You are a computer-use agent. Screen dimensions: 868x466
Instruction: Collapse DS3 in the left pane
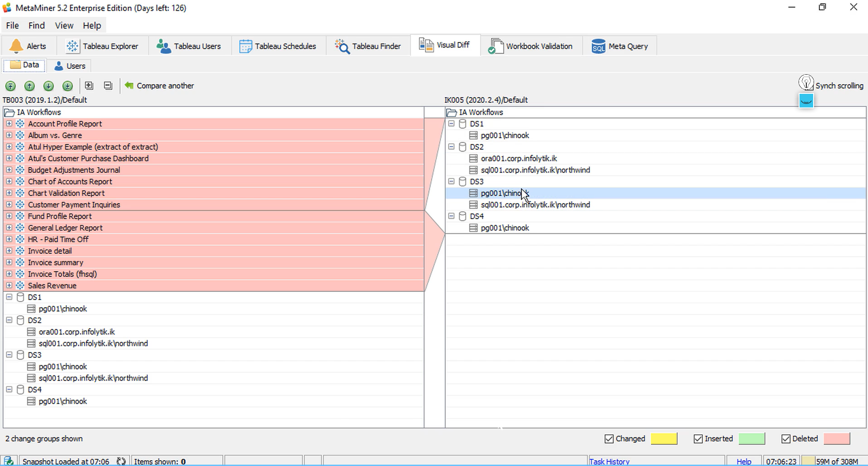(9, 354)
